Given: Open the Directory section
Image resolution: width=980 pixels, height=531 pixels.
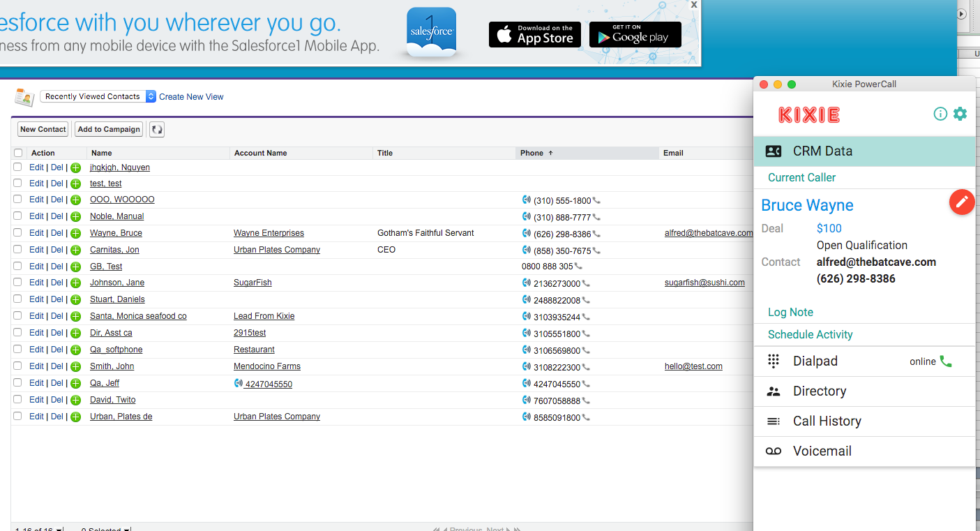Looking at the screenshot, I should [864, 391].
